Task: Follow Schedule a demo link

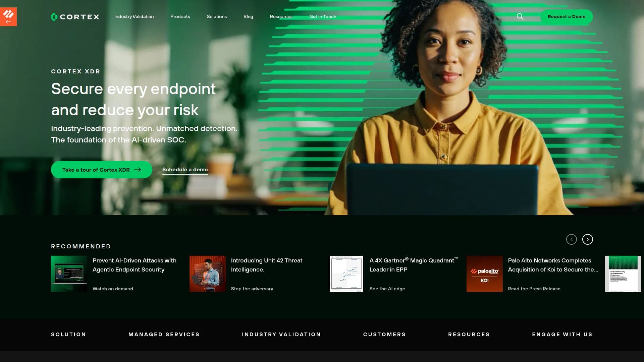Action: click(x=185, y=170)
